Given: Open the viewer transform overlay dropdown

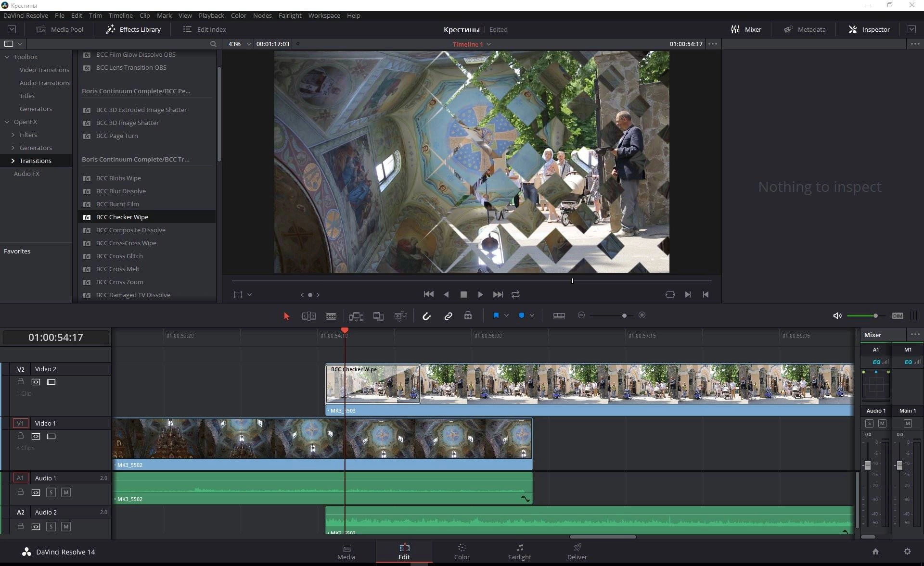Looking at the screenshot, I should click(249, 295).
